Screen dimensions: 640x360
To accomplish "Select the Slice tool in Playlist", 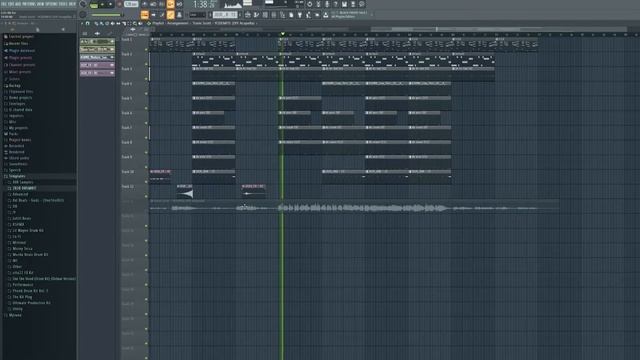I will tap(124, 23).
